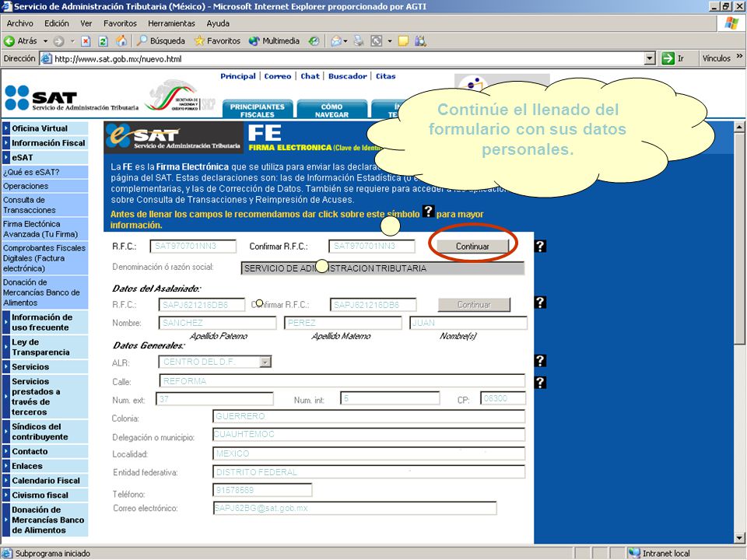Switch to the CÓMO NAVEGAR tab
This screenshot has width=747, height=560.
[x=332, y=109]
